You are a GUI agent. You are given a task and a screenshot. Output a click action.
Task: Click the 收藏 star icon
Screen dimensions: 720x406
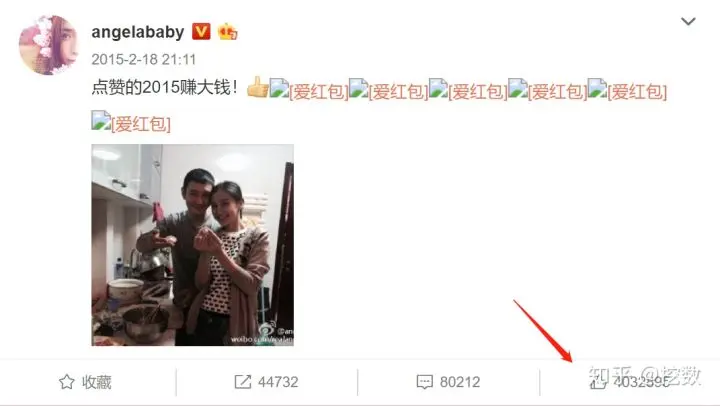67,382
